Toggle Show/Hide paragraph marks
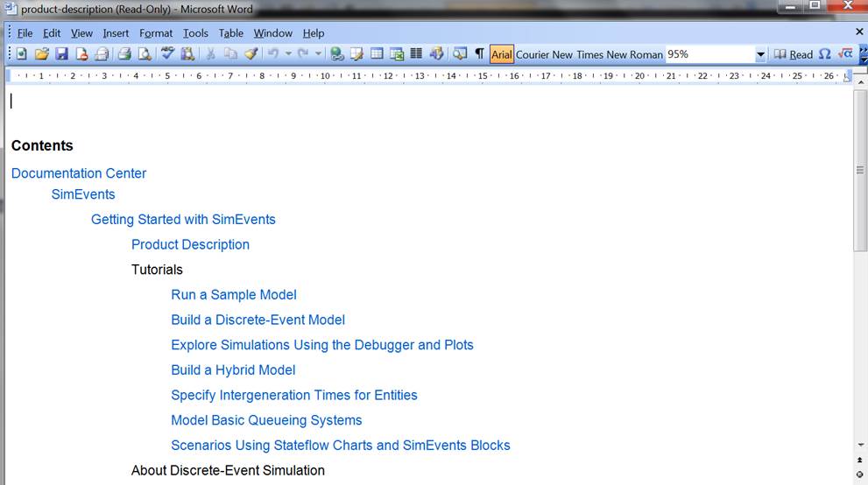Viewport: 868px width, 485px height. [479, 53]
